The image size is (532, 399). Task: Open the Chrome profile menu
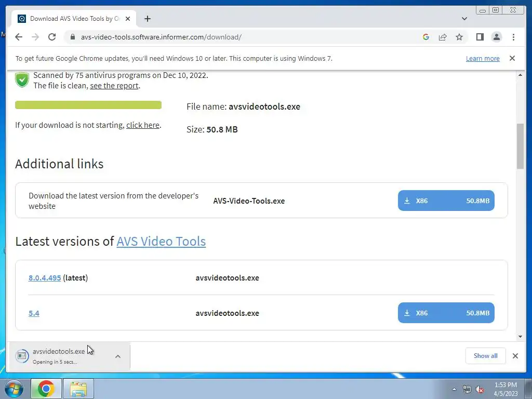click(496, 37)
